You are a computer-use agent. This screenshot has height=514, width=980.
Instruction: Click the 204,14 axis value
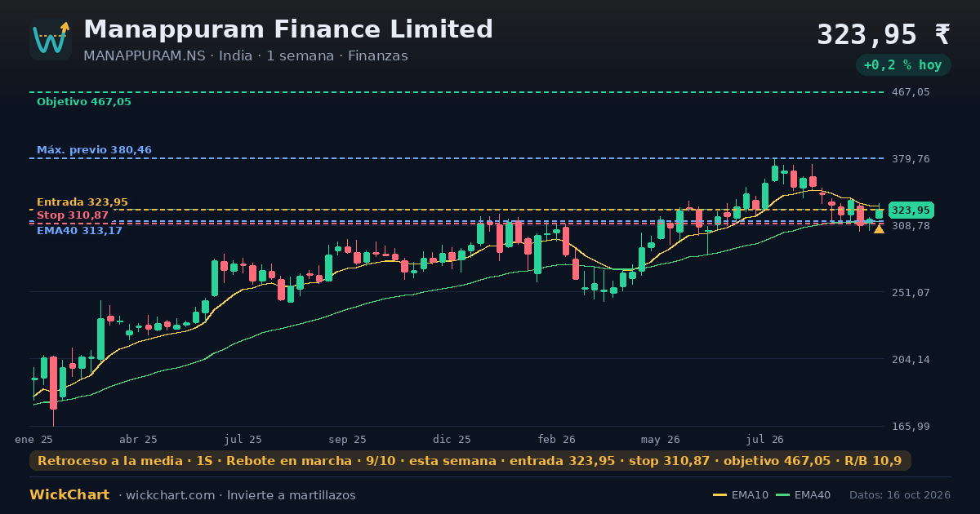[x=911, y=359]
